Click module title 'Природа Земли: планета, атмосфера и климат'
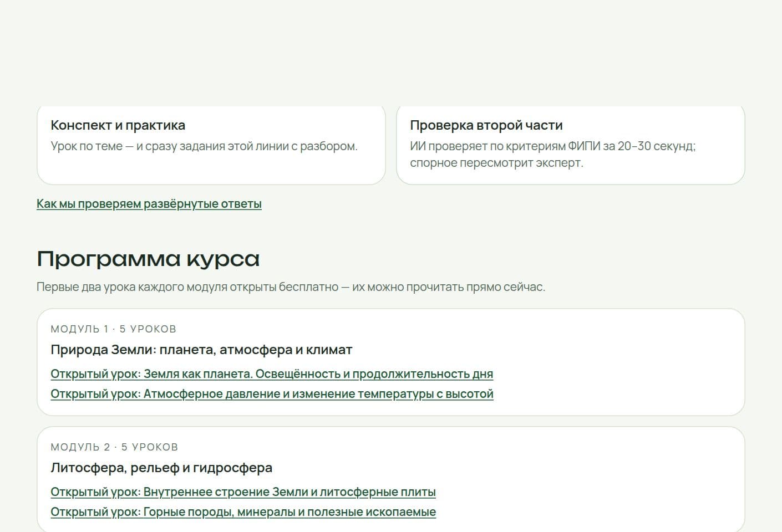The image size is (782, 532). click(201, 350)
